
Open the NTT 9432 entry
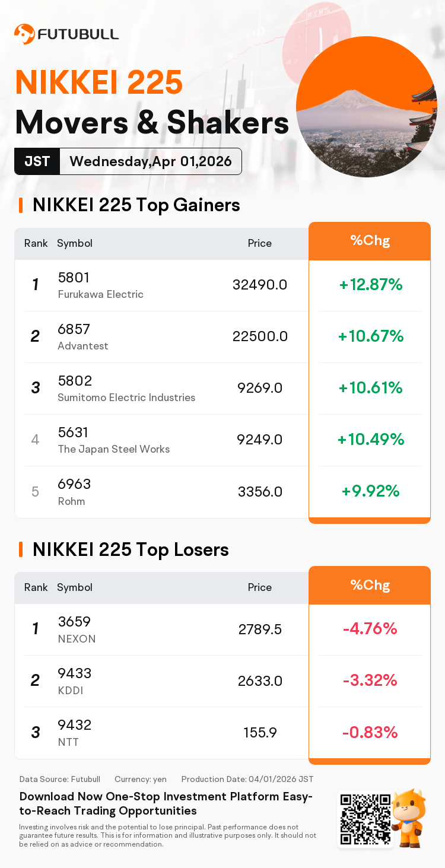pyautogui.click(x=223, y=733)
